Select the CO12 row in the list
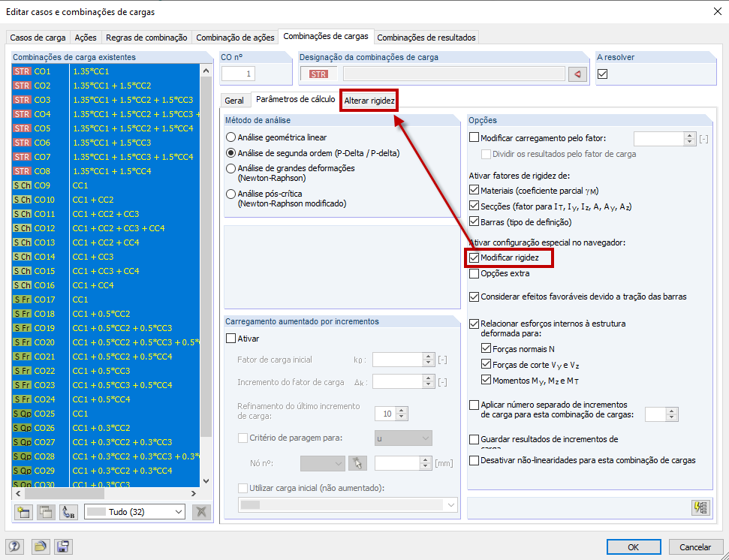The width and height of the screenshot is (729, 560). pyautogui.click(x=106, y=228)
